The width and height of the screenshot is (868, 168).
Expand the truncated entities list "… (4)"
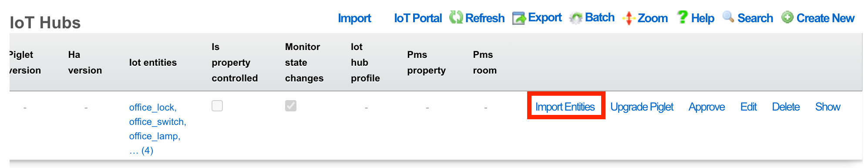click(x=141, y=151)
